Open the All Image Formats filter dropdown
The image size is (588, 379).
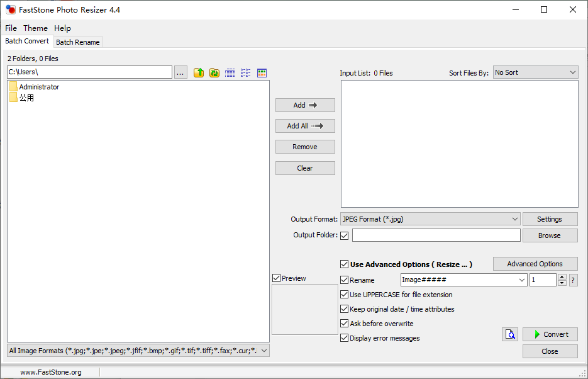pyautogui.click(x=138, y=351)
